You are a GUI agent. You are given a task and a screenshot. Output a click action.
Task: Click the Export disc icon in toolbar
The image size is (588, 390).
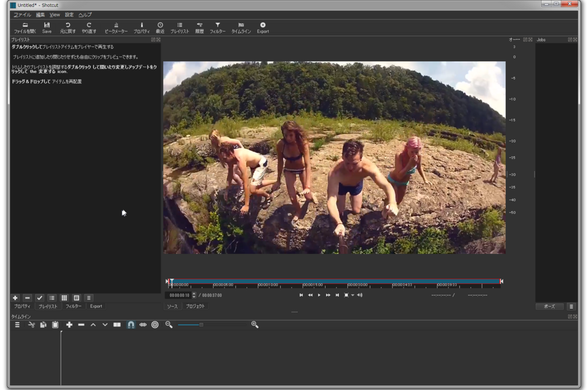point(262,28)
